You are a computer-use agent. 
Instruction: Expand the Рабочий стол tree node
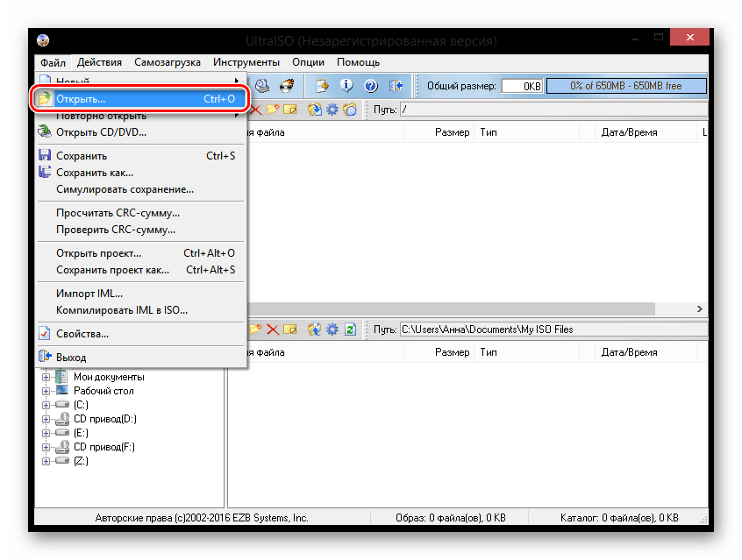pos(46,391)
